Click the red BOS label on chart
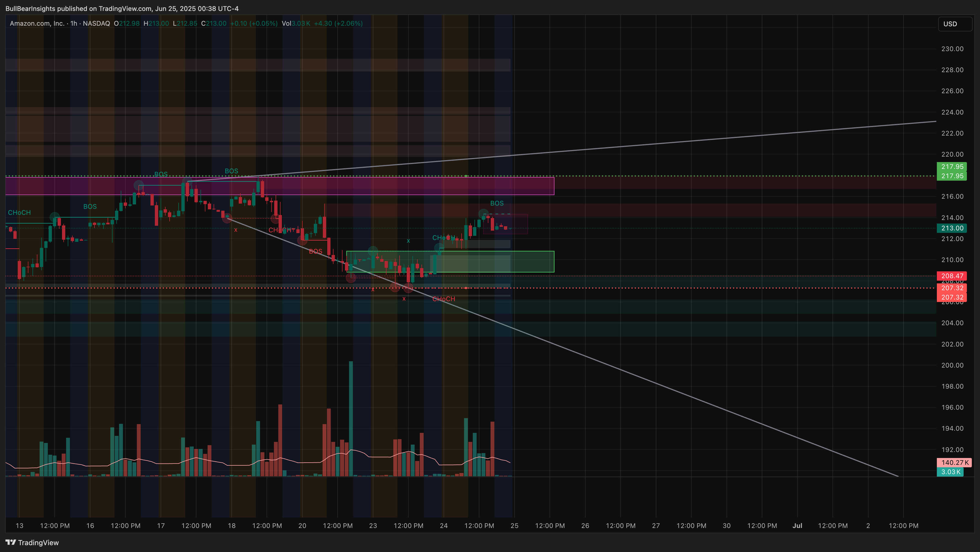The height and width of the screenshot is (552, 980). click(x=315, y=251)
